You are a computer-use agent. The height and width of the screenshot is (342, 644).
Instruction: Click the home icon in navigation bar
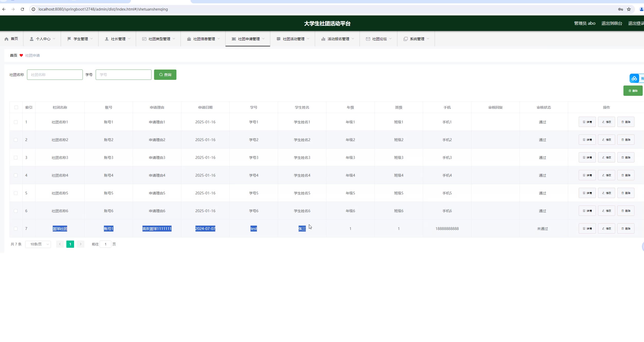tap(6, 39)
